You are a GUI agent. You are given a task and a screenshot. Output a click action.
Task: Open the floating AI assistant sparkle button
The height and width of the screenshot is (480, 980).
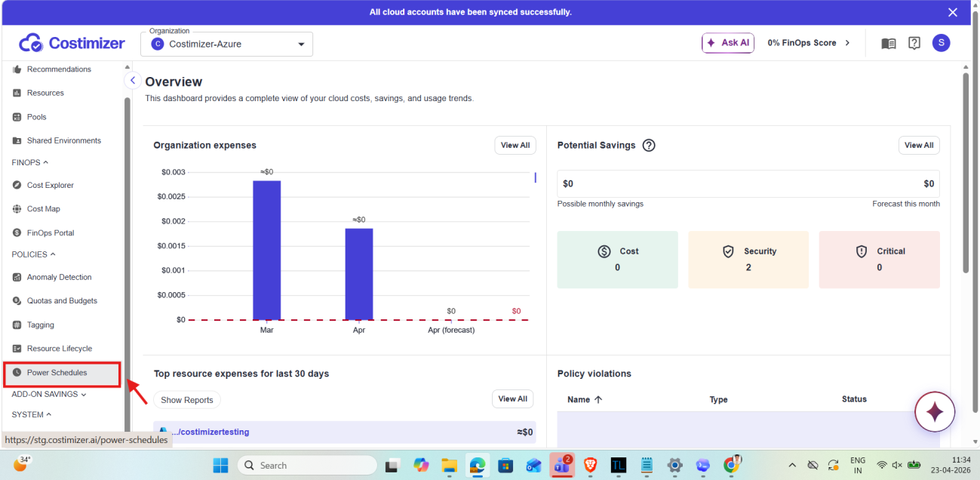(935, 412)
